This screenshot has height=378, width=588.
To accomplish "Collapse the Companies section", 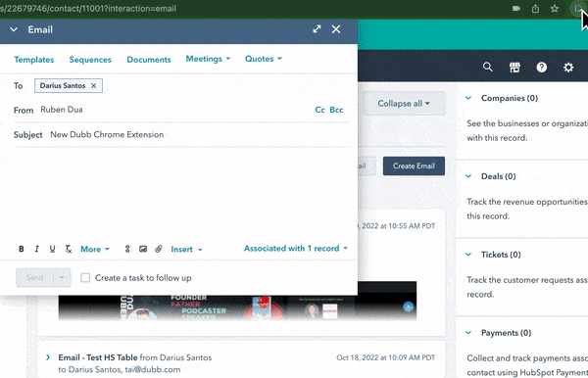I will [468, 98].
